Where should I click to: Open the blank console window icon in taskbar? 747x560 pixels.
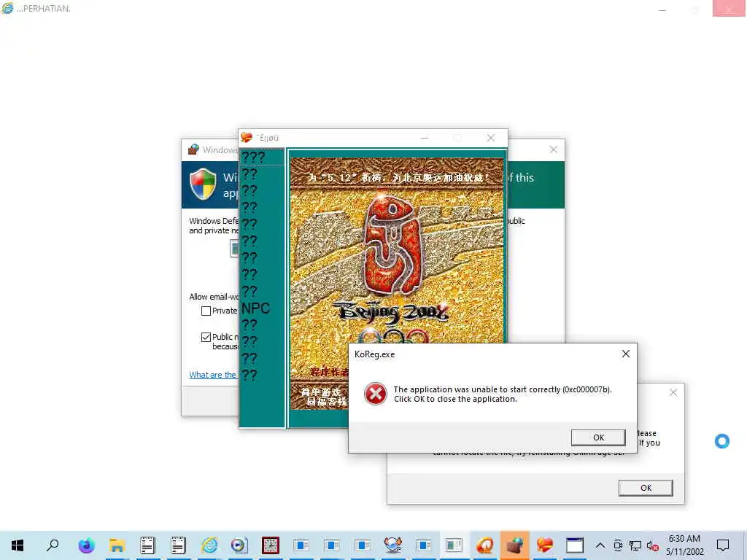575,545
